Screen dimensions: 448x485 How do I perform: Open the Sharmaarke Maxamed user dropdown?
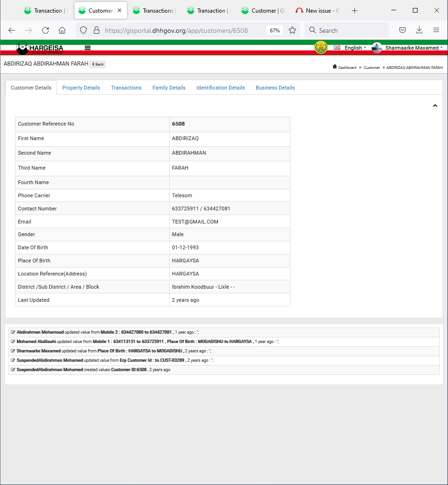(414, 48)
